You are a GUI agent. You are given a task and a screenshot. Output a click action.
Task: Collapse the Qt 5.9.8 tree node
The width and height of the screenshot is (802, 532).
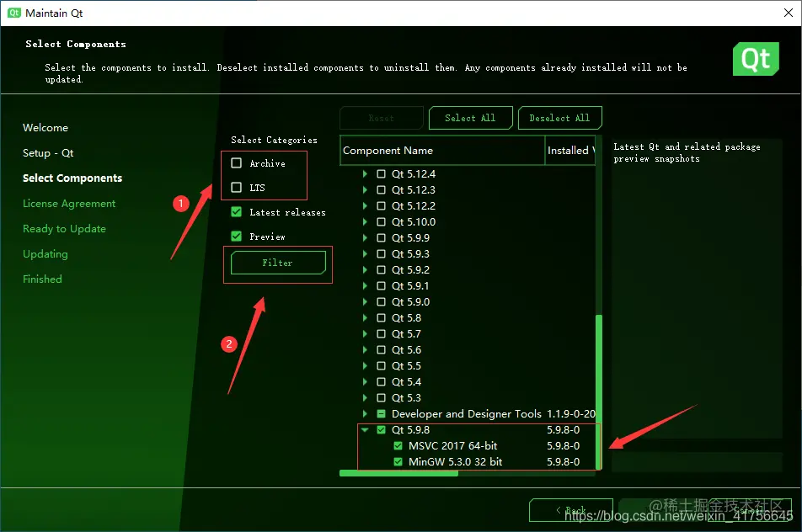(365, 430)
